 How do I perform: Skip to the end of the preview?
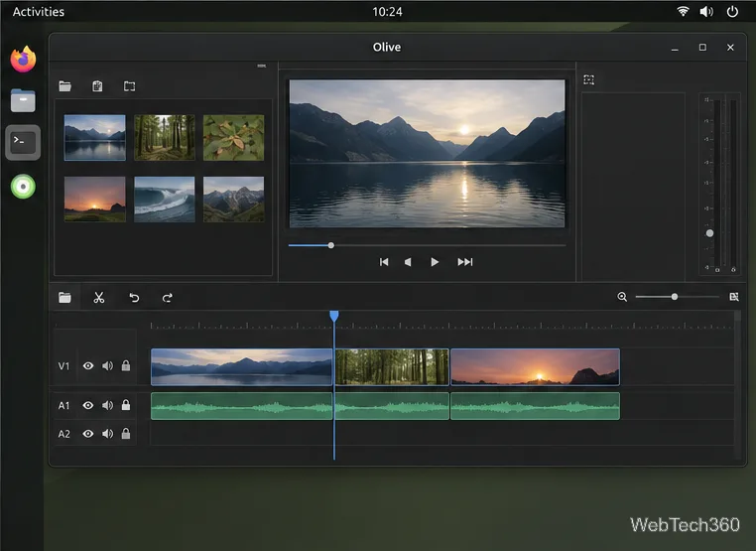click(x=464, y=262)
